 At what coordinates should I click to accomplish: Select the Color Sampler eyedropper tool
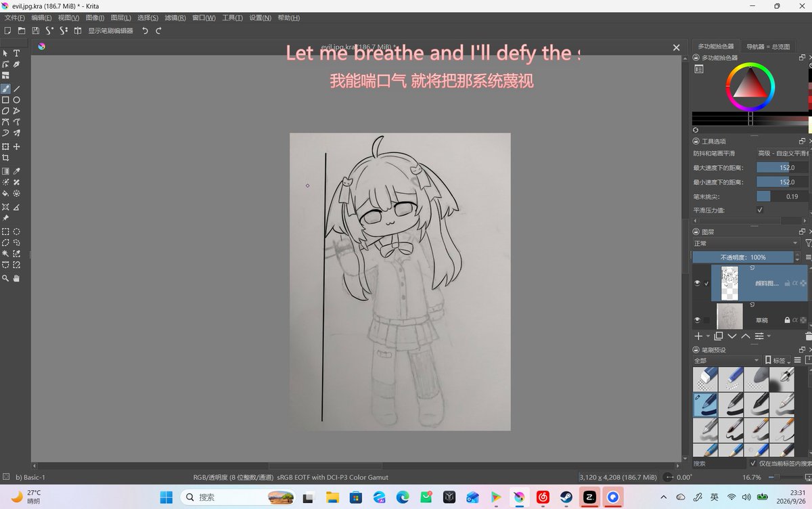17,171
